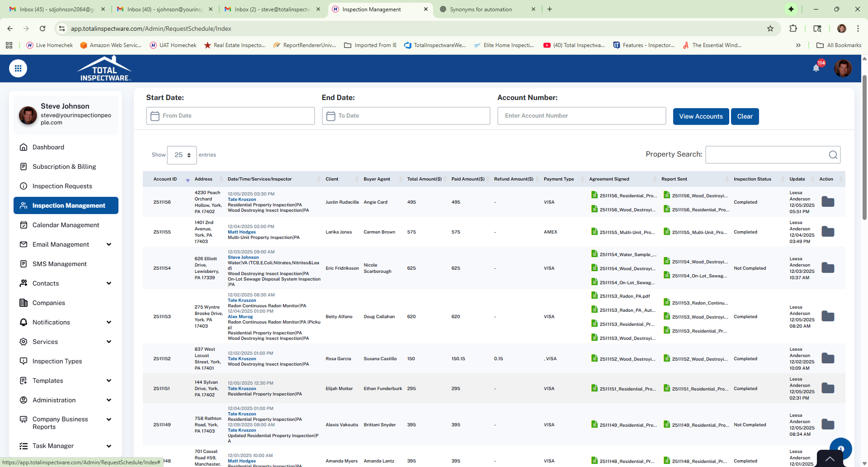Screen dimensions: 868x467
Task: Open folder action for account 2511154
Action: tap(828, 268)
